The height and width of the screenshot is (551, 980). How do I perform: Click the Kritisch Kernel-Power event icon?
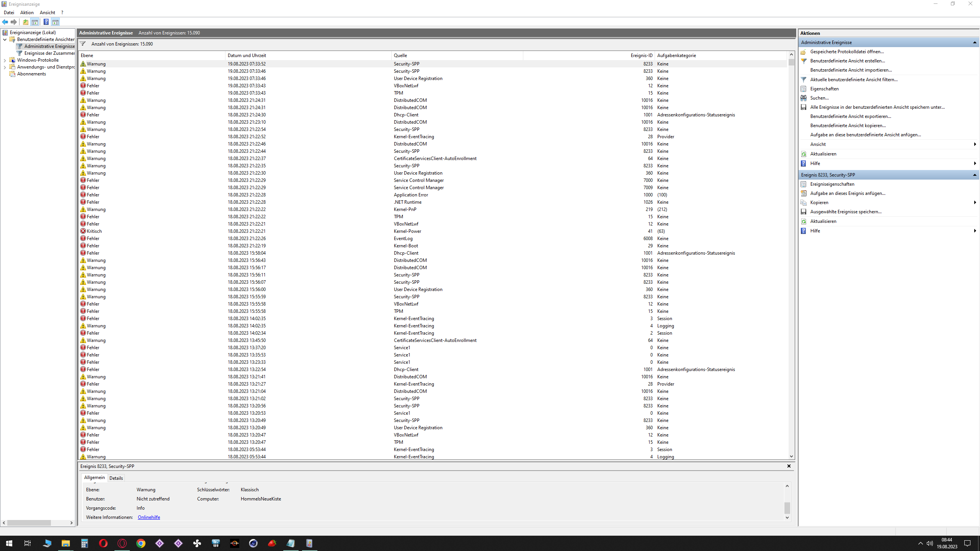(x=83, y=231)
